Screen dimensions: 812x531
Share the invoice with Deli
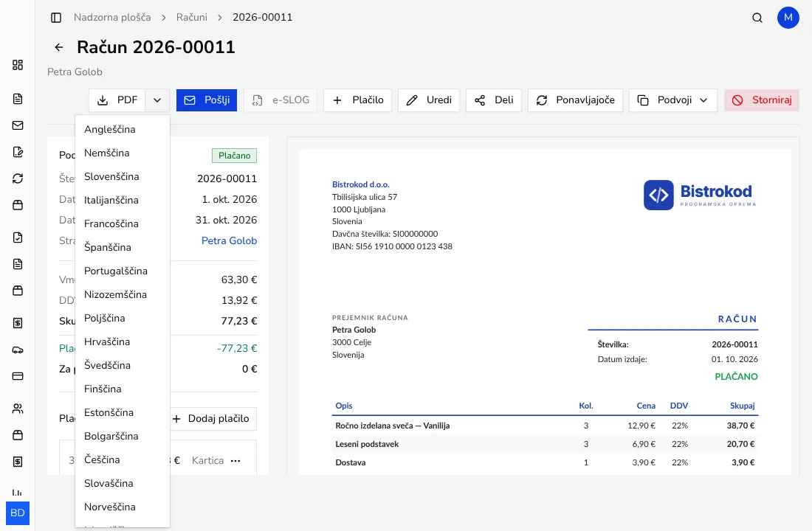pos(494,100)
